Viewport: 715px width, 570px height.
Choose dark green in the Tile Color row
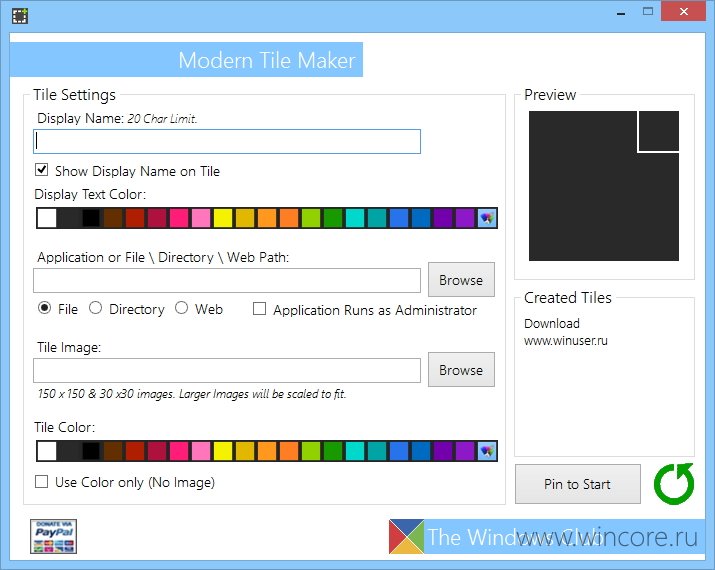(333, 451)
